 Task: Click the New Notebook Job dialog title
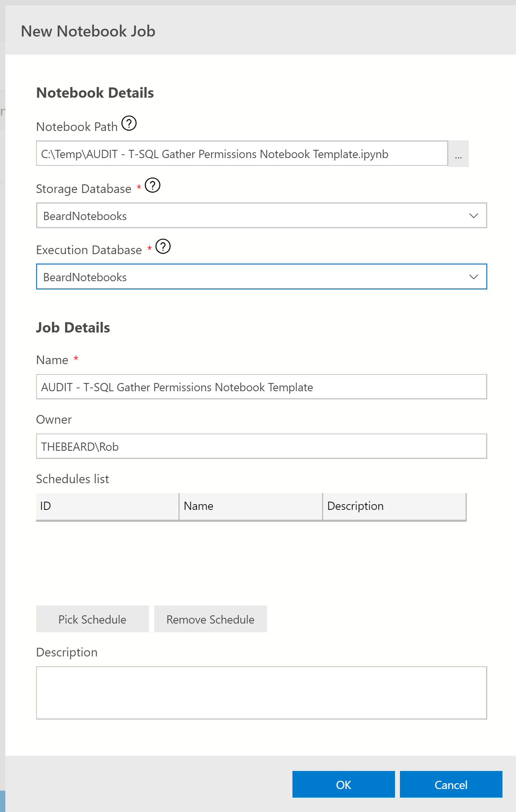pyautogui.click(x=88, y=31)
